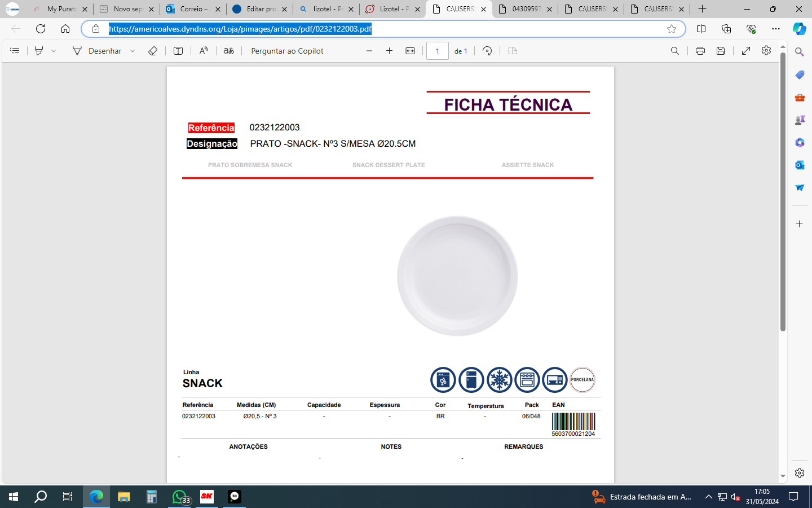Click the Add text tool icon
This screenshot has height=508, width=812.
(178, 51)
